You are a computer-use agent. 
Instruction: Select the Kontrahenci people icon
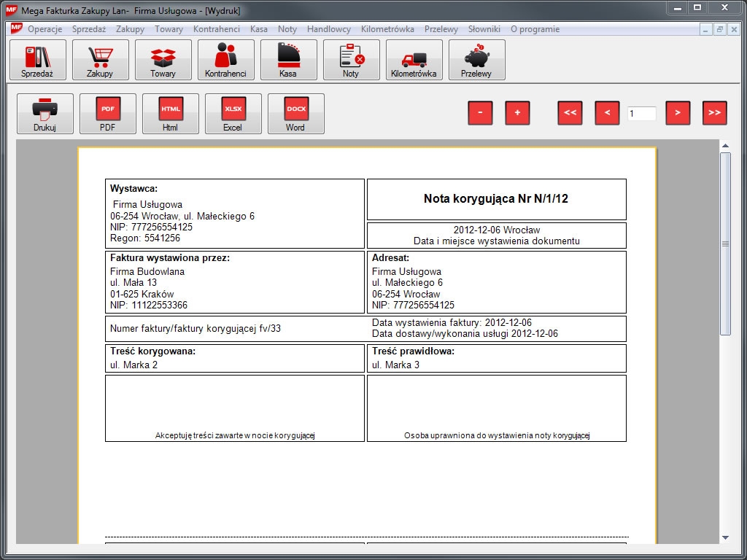[226, 60]
